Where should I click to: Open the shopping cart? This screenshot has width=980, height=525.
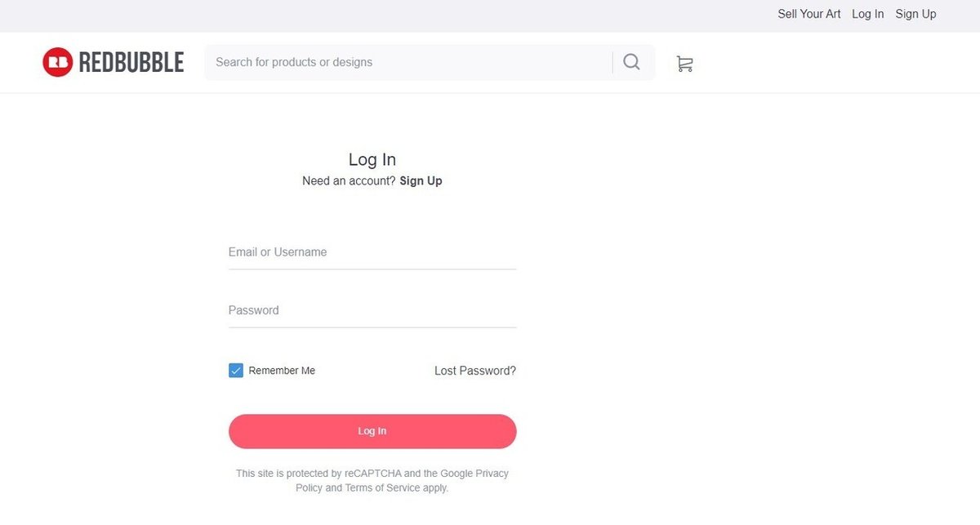[x=684, y=64]
